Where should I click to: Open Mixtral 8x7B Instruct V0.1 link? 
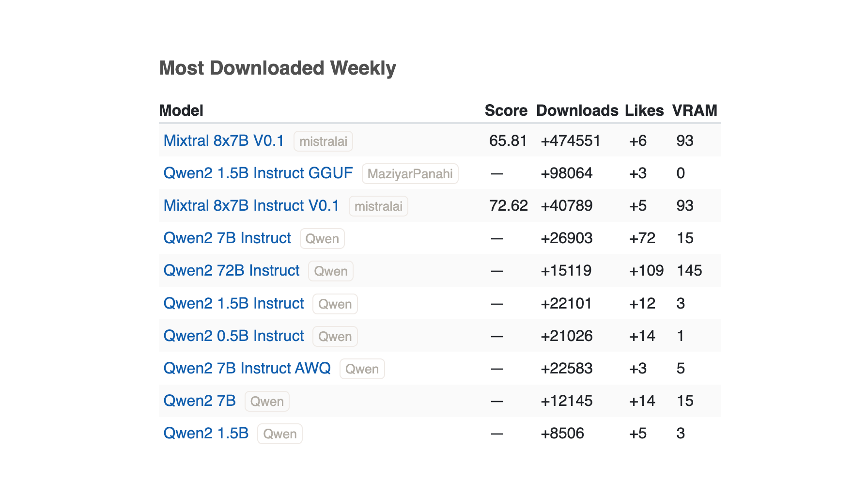click(251, 205)
